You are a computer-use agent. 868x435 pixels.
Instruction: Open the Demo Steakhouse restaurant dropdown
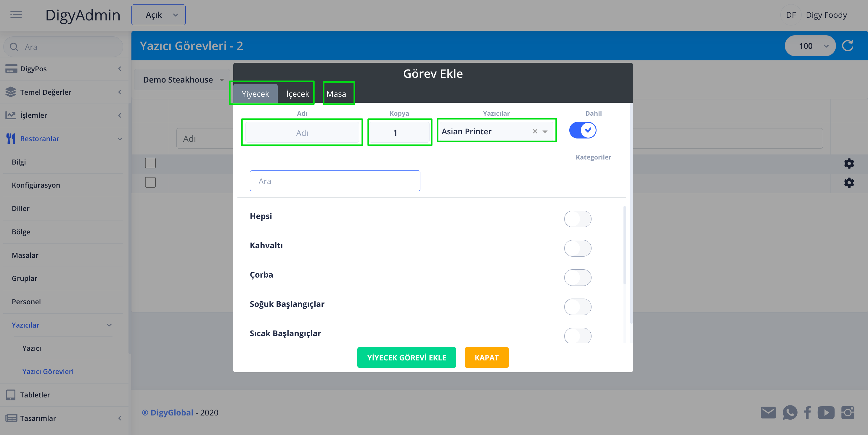pos(183,80)
